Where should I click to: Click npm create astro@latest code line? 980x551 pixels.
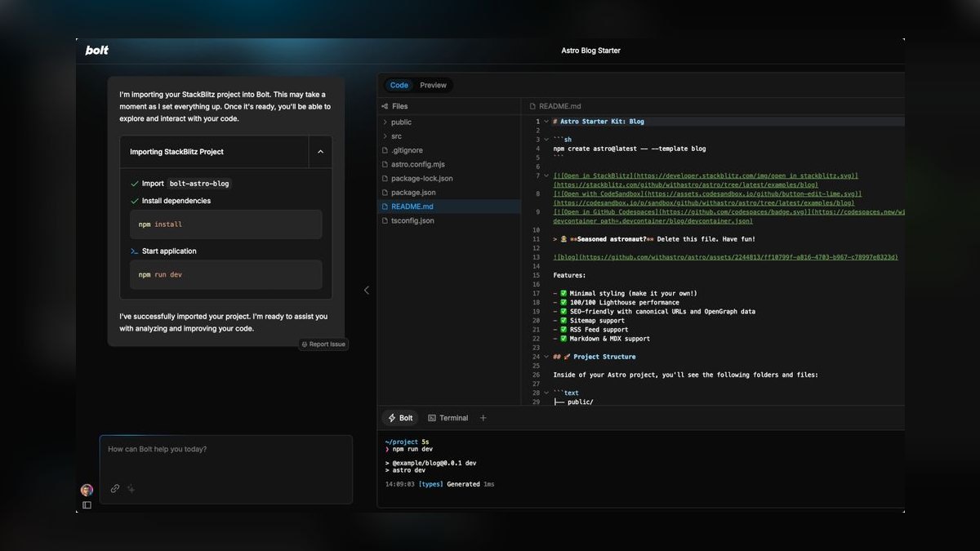pyautogui.click(x=629, y=149)
